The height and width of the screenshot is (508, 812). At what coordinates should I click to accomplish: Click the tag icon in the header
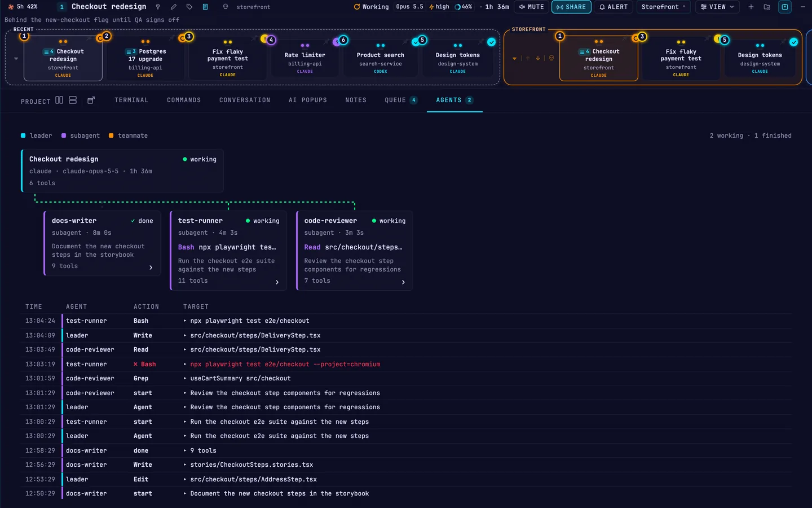point(189,7)
